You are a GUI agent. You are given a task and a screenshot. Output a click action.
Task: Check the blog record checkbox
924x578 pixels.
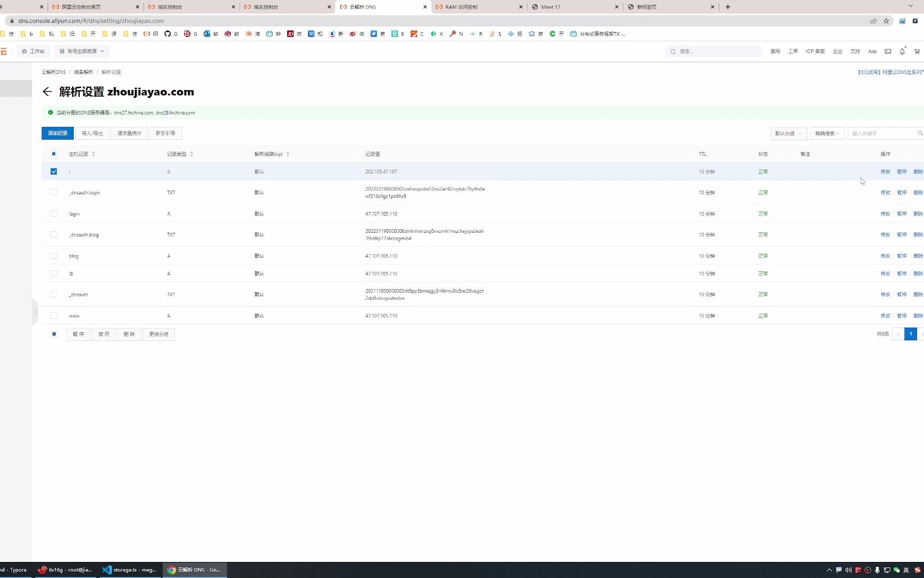click(x=53, y=256)
